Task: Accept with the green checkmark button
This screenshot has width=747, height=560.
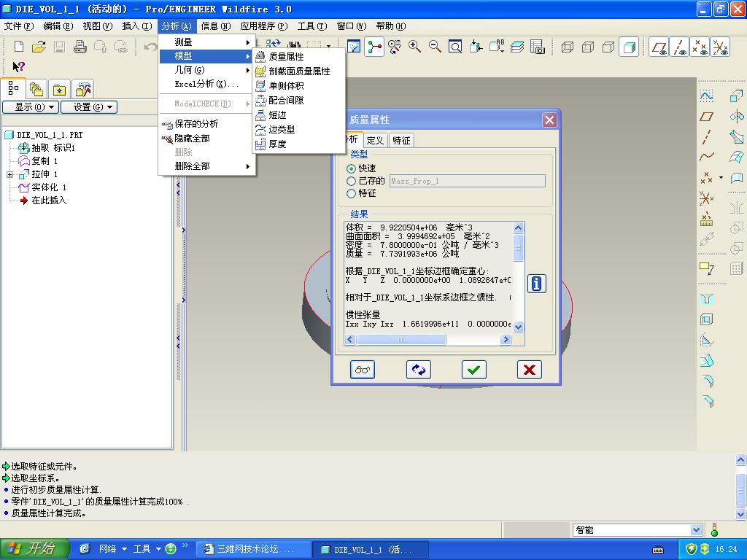Action: tap(473, 370)
